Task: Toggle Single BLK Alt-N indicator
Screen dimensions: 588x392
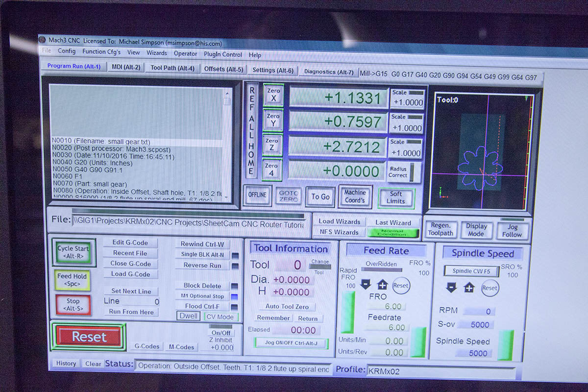Action: [235, 255]
